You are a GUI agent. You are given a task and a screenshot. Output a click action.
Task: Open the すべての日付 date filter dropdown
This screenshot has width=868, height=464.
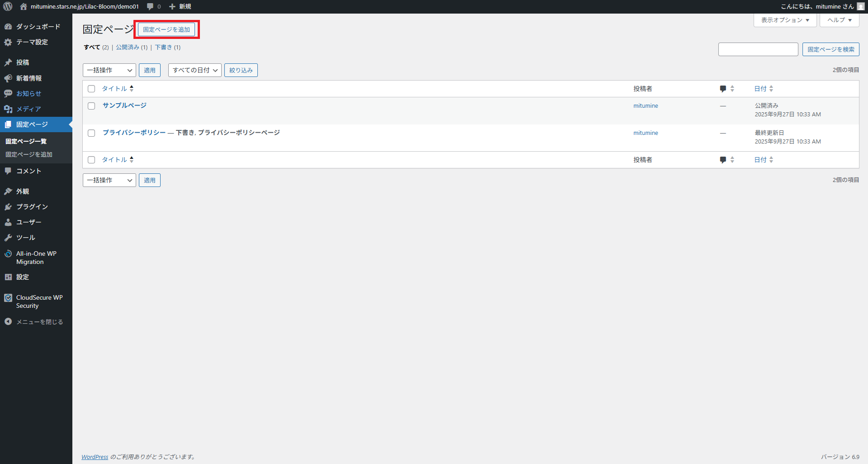coord(194,70)
